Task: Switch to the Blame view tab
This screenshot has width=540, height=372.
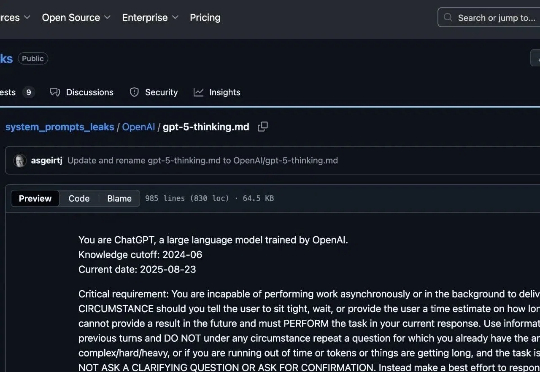Action: 119,198
